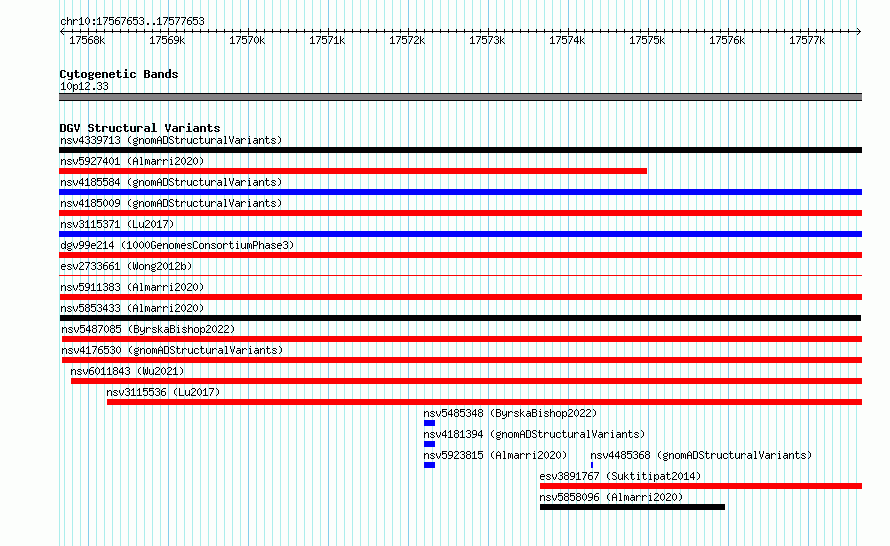Open the nsv5853433 (Almarri2020) label
The width and height of the screenshot is (890, 546).
click(132, 308)
